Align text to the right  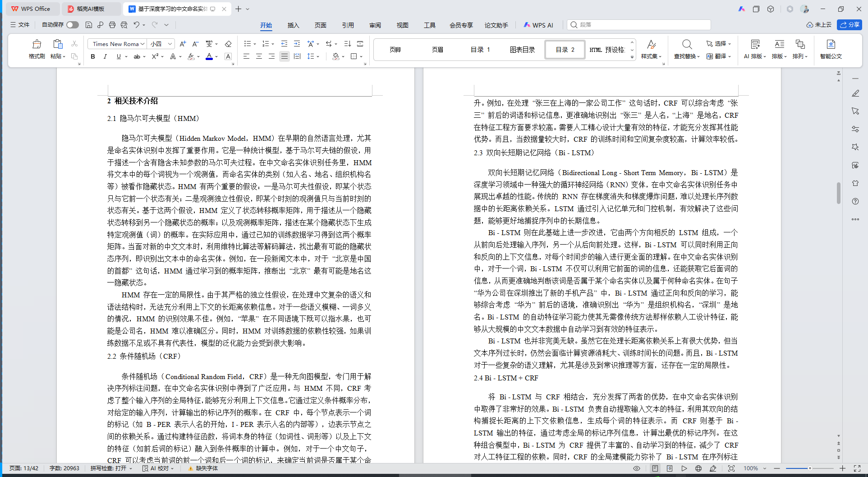pyautogui.click(x=271, y=56)
